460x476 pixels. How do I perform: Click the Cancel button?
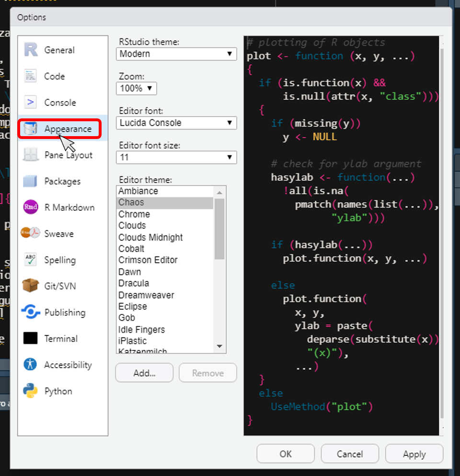point(350,454)
